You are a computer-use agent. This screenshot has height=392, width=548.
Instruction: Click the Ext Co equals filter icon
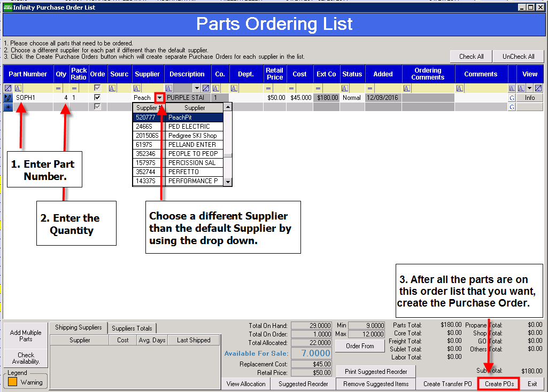pyautogui.click(x=318, y=88)
